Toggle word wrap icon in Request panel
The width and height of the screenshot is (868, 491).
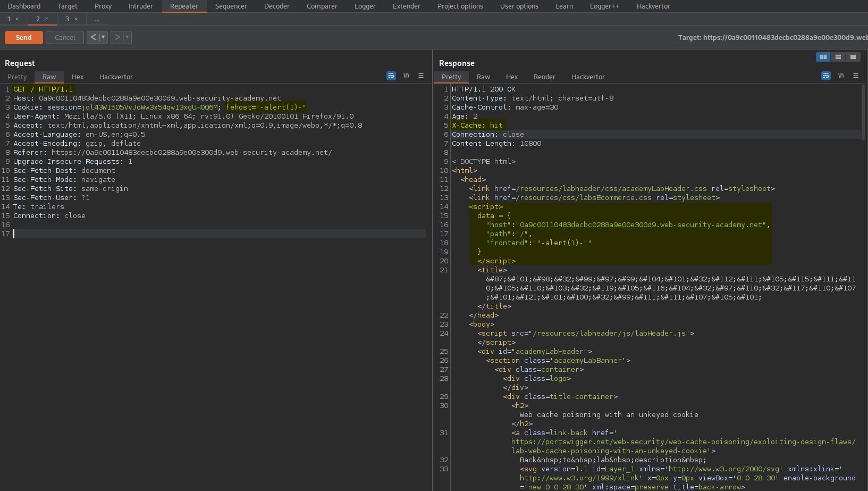click(x=391, y=76)
